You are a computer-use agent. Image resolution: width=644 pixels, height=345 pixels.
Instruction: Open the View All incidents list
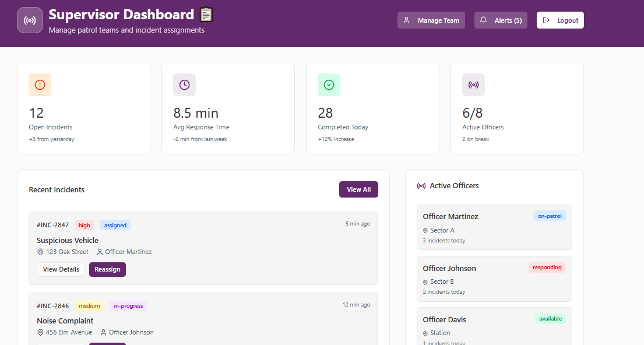coord(358,189)
